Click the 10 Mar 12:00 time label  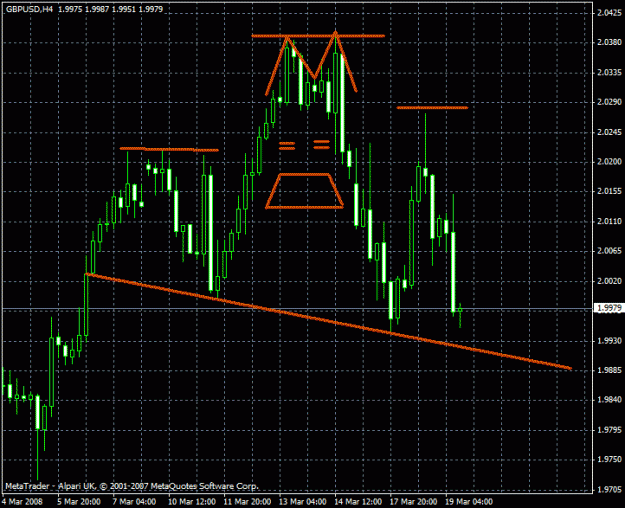coord(191,502)
